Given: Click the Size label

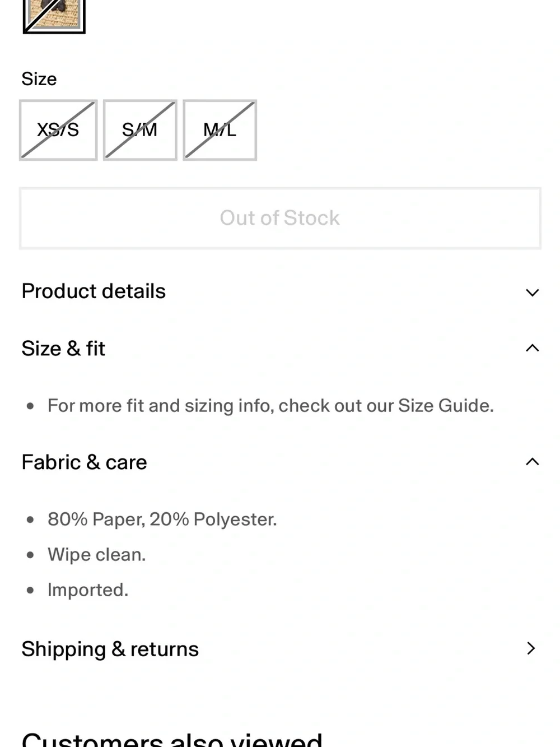Looking at the screenshot, I should 39,79.
